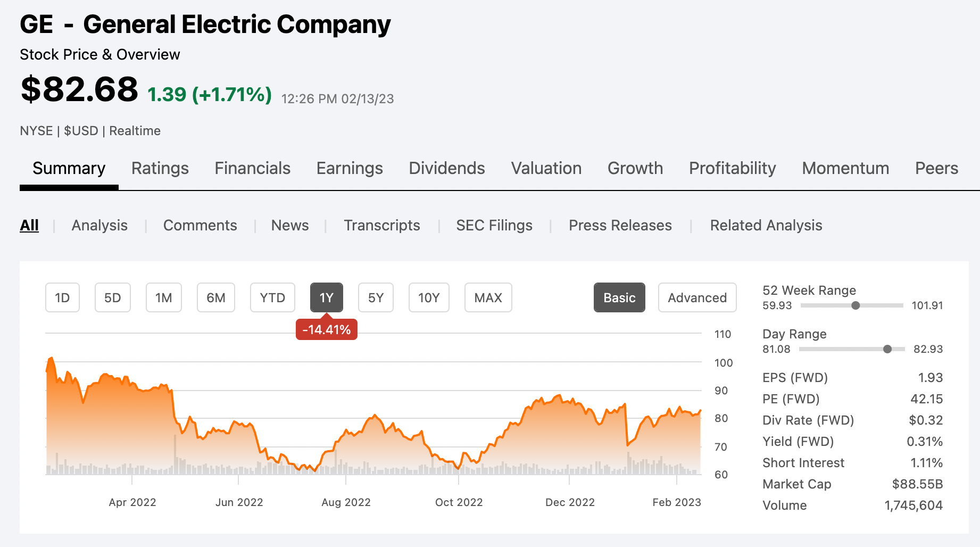The width and height of the screenshot is (980, 547).
Task: Click the Day Range slider marker
Action: pos(887,349)
